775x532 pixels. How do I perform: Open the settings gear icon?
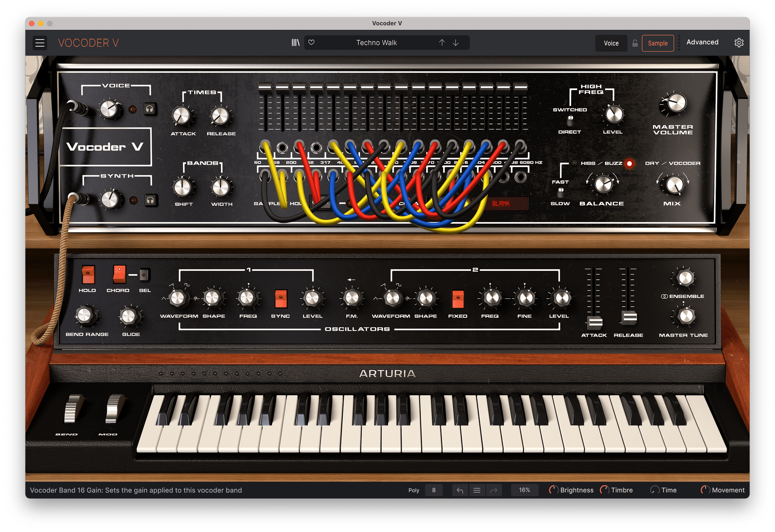[x=739, y=42]
